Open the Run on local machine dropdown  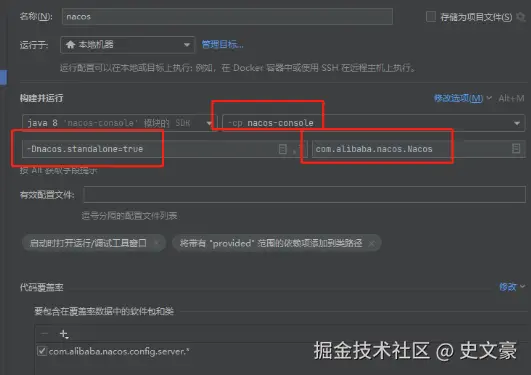click(x=128, y=45)
